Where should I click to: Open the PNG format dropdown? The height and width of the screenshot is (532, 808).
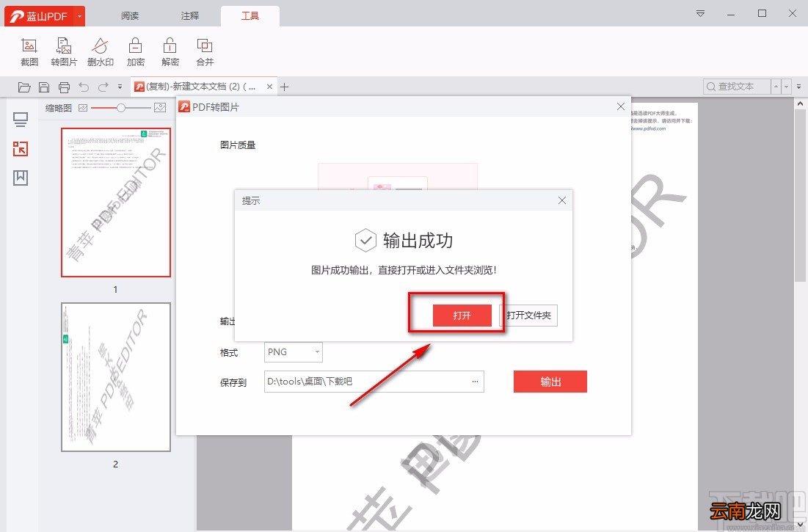(294, 351)
